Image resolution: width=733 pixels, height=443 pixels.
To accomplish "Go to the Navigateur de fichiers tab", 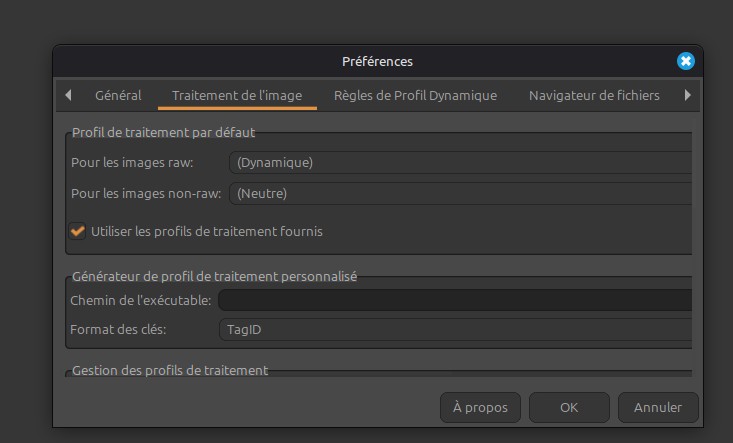I will pos(594,96).
